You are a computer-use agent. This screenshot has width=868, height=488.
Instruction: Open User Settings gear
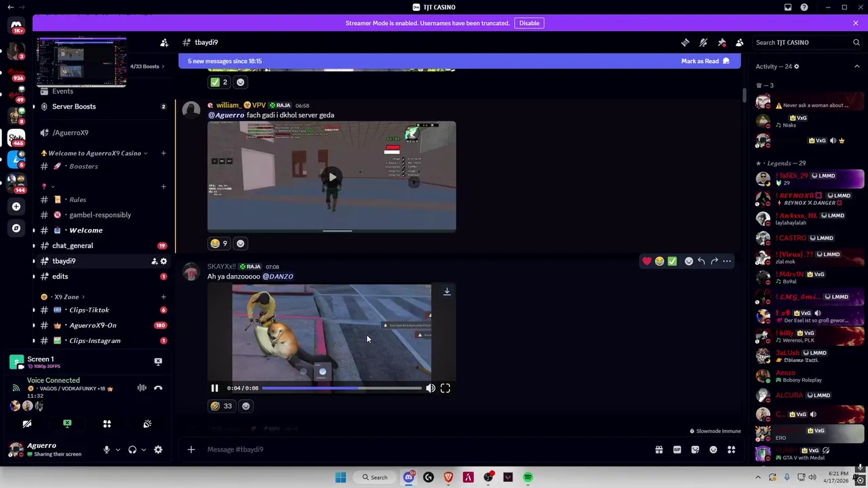(158, 449)
